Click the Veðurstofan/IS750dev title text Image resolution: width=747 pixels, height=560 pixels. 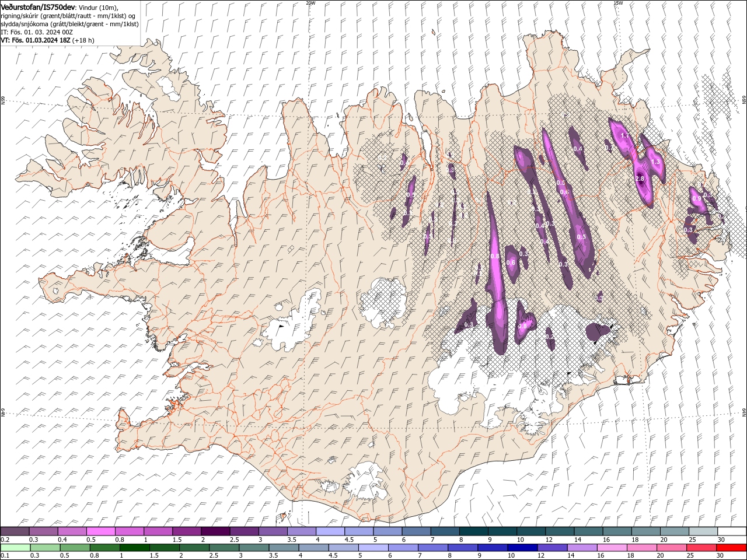click(38, 6)
